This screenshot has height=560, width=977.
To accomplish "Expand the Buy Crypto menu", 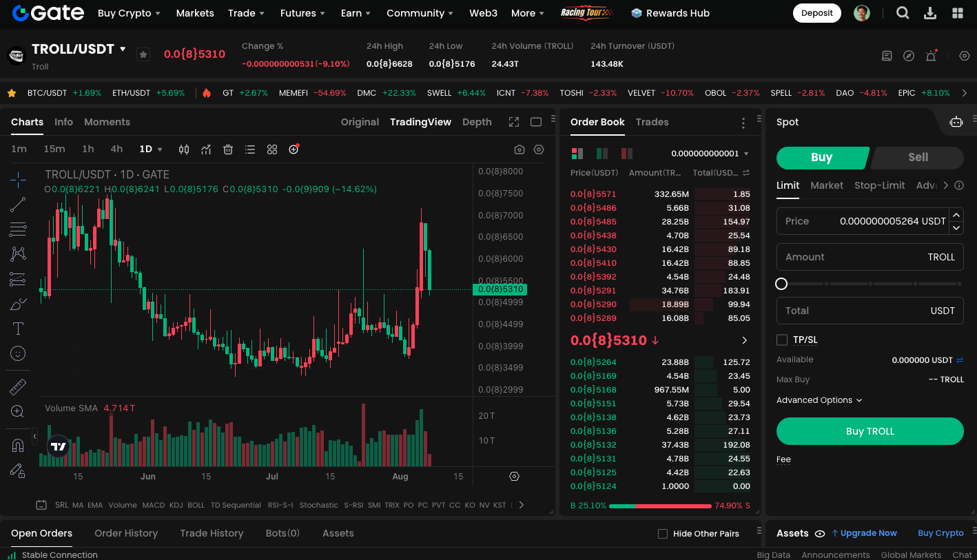I will pos(129,13).
